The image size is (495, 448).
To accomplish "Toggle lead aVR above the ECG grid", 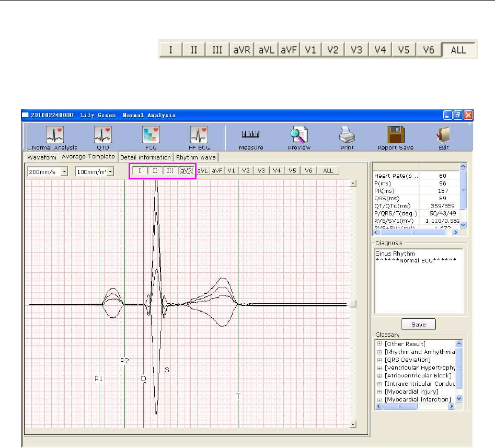I will point(186,170).
